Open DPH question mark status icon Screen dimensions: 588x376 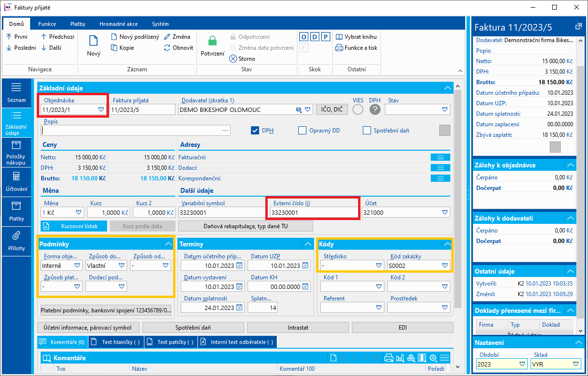pyautogui.click(x=375, y=110)
